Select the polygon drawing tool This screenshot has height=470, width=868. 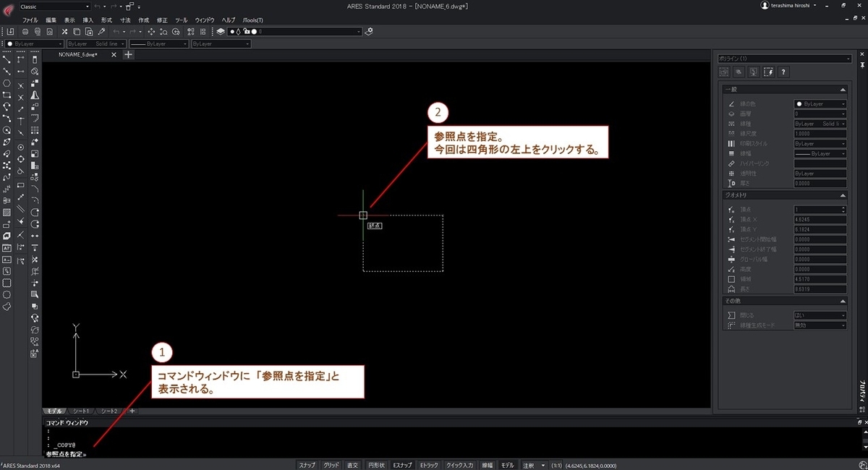[x=7, y=84]
